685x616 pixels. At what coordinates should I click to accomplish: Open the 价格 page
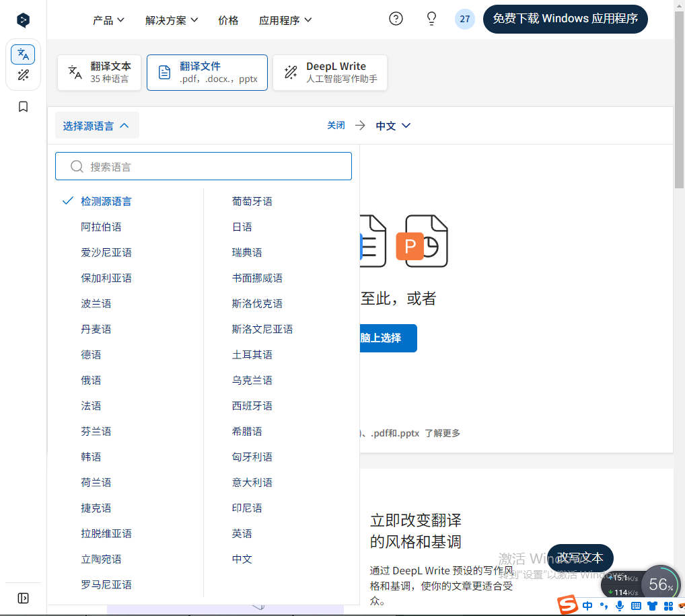pos(228,20)
